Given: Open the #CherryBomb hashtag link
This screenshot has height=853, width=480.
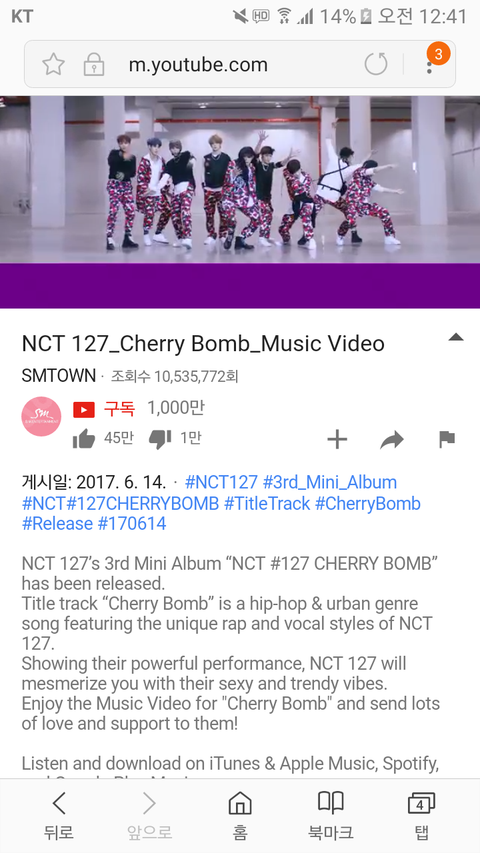Looking at the screenshot, I should pos(368,503).
